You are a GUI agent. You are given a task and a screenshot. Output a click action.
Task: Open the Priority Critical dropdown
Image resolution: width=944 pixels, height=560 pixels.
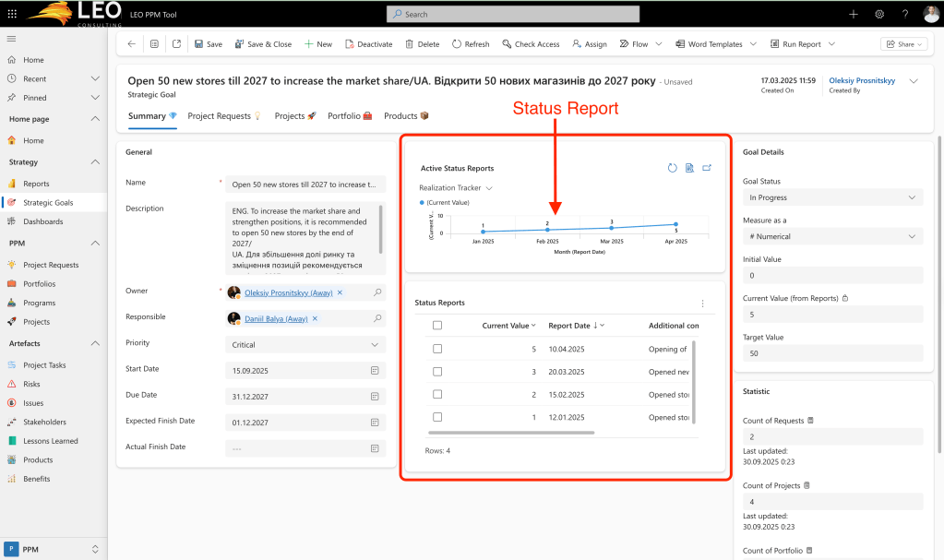coord(305,344)
